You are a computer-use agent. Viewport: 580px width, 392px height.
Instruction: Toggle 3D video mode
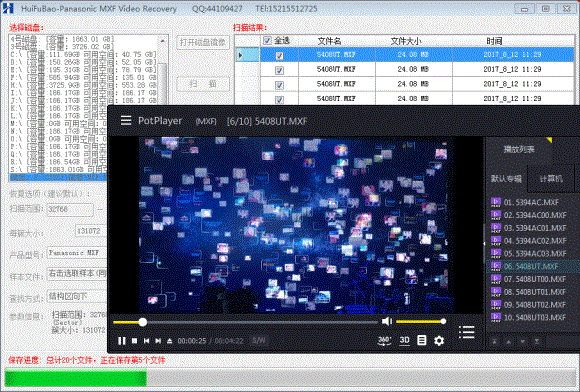[404, 341]
